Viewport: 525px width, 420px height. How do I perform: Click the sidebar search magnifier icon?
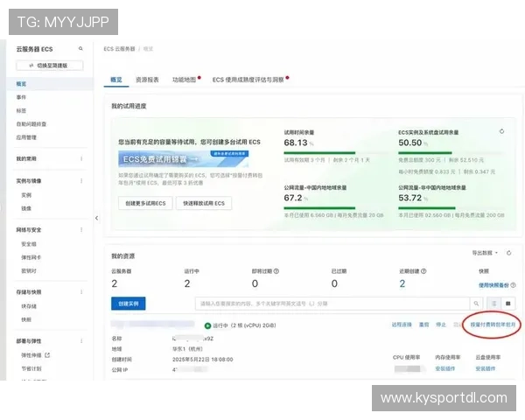(x=80, y=49)
